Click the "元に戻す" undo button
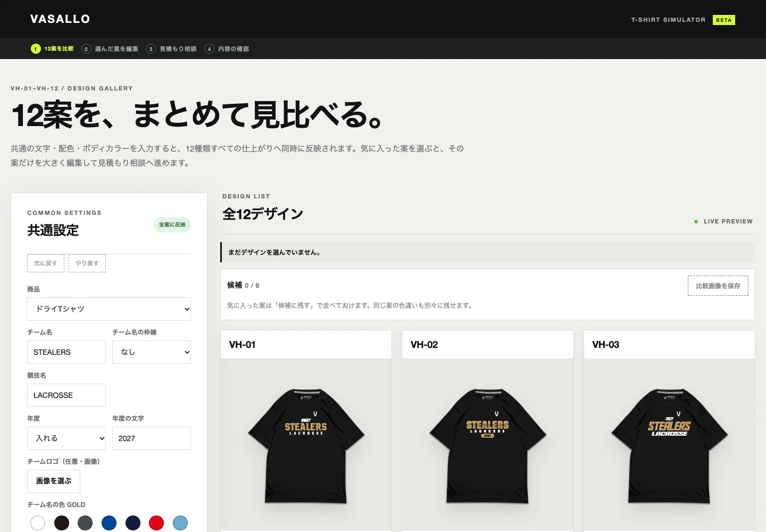This screenshot has height=532, width=766. pos(46,263)
